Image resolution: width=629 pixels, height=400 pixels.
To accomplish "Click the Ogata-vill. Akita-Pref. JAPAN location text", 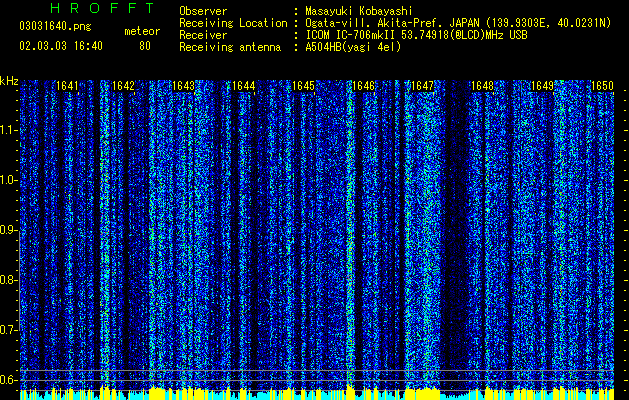I will click(x=458, y=23).
